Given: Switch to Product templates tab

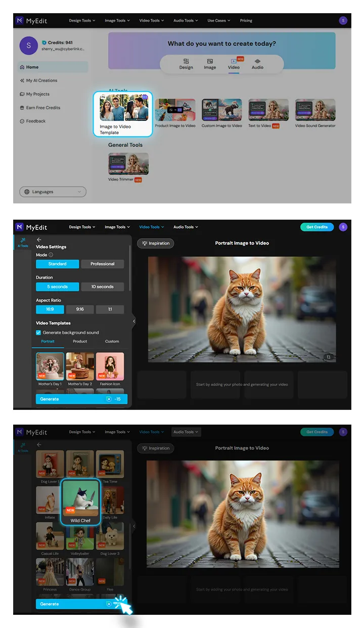Looking at the screenshot, I should tap(80, 342).
